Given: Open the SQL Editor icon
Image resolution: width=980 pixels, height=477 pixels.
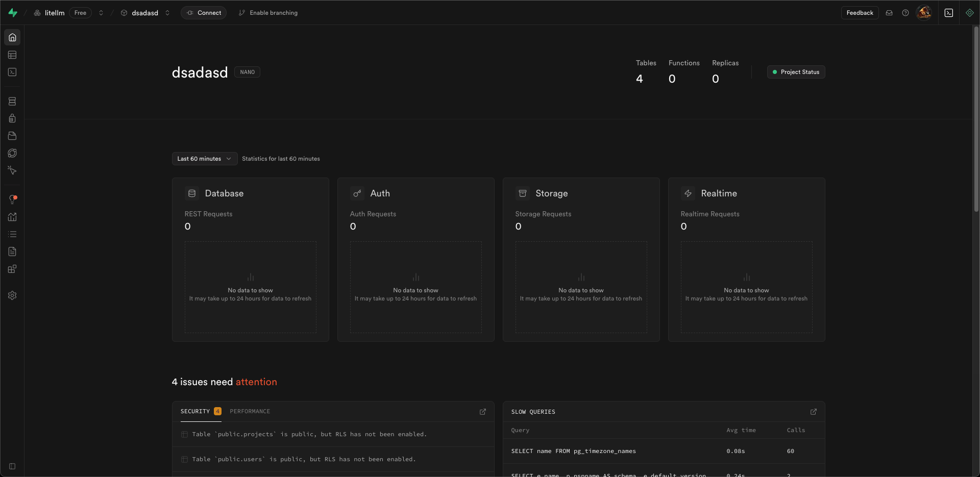Looking at the screenshot, I should 12,72.
